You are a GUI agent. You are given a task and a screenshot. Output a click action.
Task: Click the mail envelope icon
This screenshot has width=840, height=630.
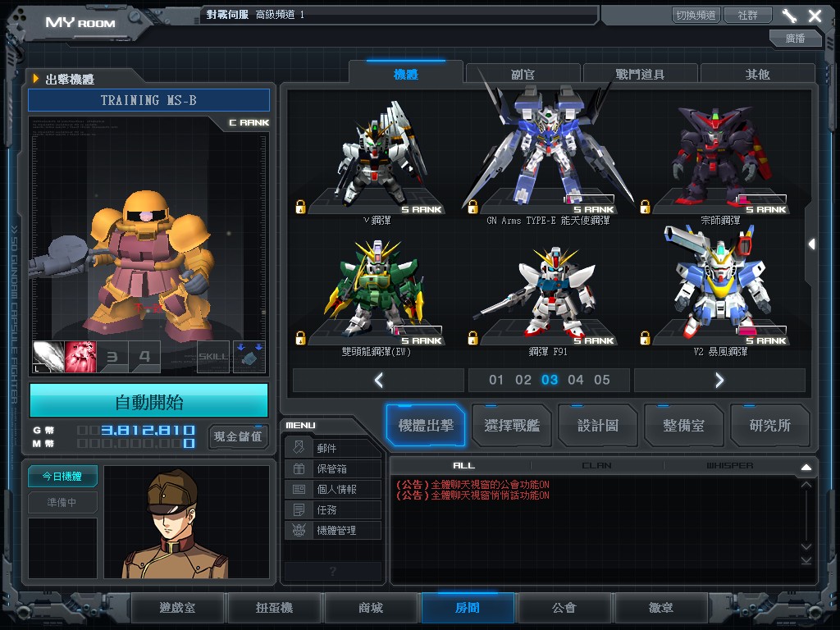[299, 447]
